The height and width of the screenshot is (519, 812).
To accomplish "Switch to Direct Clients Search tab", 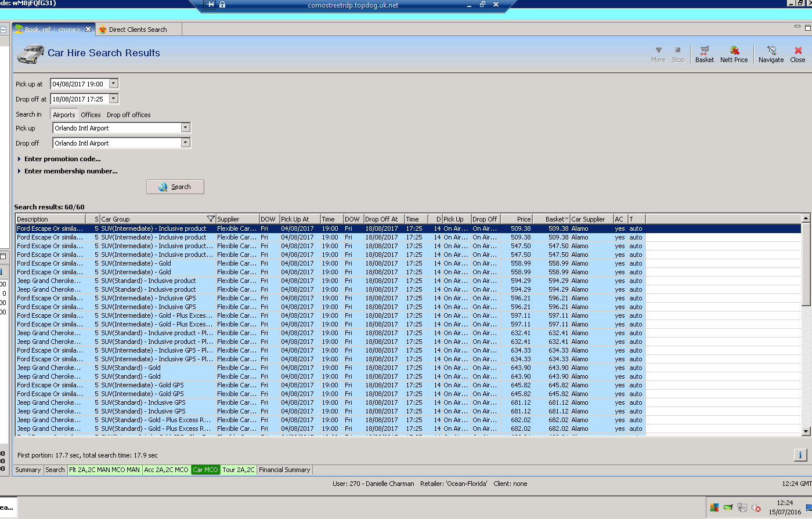I will point(138,30).
